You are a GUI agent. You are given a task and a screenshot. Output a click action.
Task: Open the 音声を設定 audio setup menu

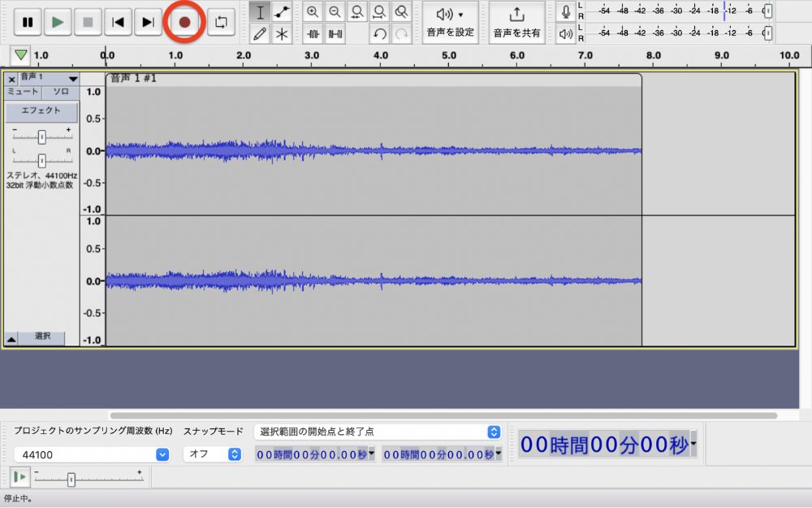click(450, 22)
